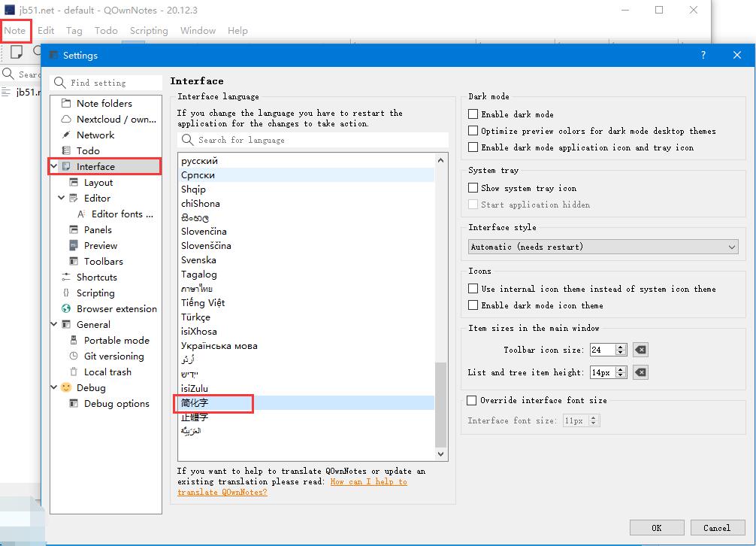The image size is (756, 546).
Task: Toggle Use internal icon theme checkbox
Action: (x=473, y=289)
